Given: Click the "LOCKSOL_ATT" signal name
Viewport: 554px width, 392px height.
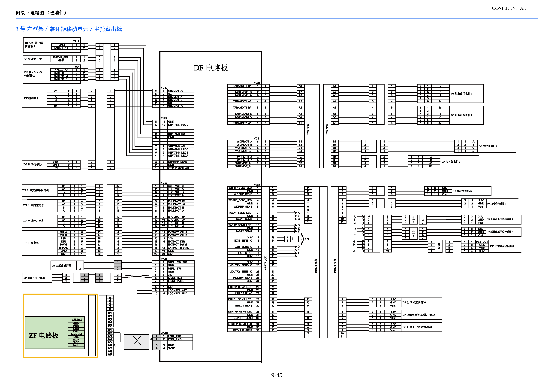Looking at the screenshot, I should [x=178, y=290].
